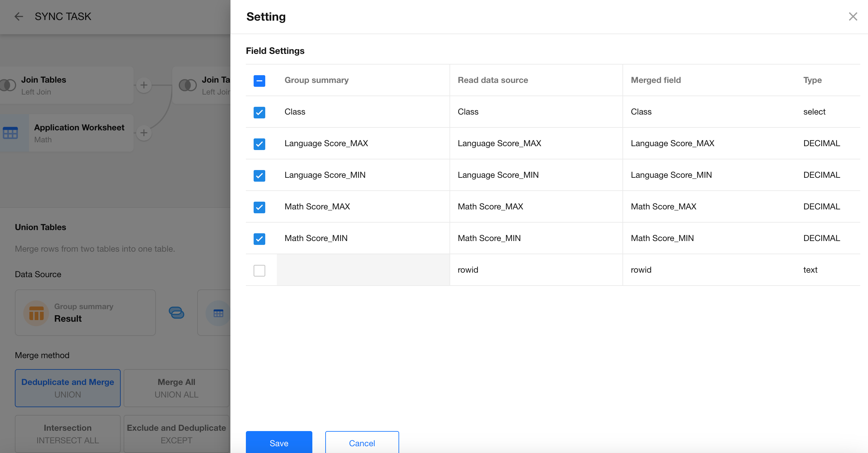This screenshot has width=868, height=453.
Task: Click the back arrow next to SYNC TASK
Action: pos(19,16)
